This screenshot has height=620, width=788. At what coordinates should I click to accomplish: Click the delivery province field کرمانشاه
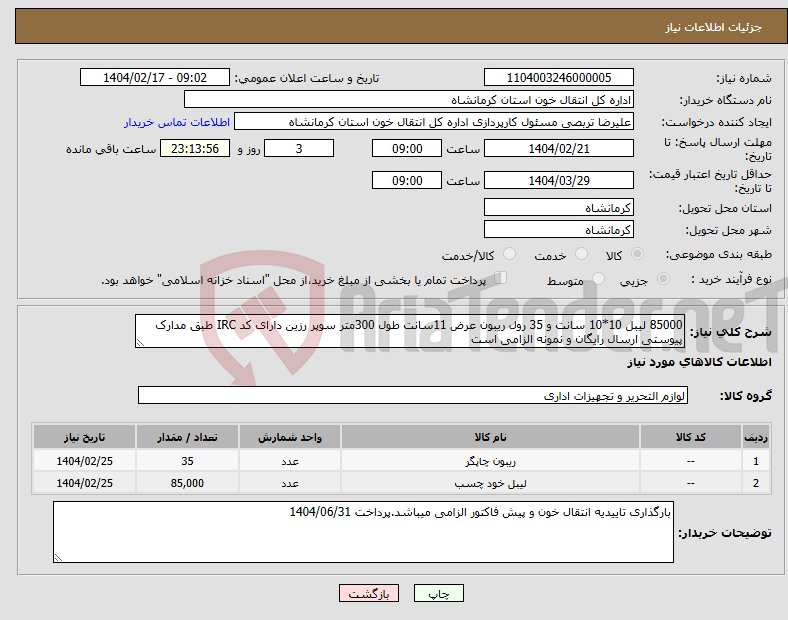(558, 207)
